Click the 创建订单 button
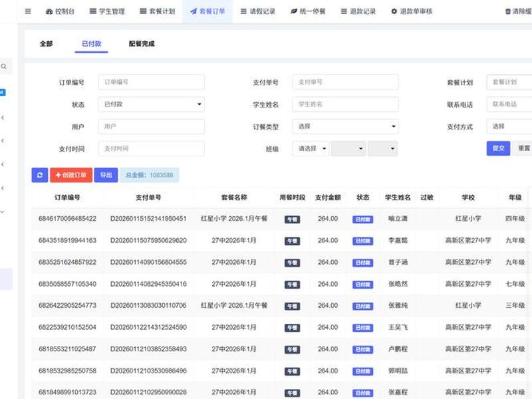This screenshot has width=532, height=399. (x=71, y=175)
